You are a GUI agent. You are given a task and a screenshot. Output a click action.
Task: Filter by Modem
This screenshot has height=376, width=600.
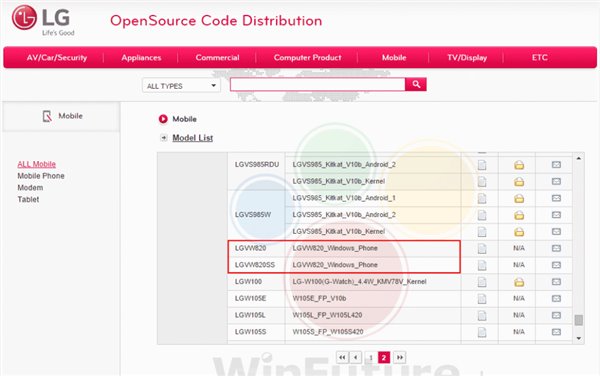30,188
